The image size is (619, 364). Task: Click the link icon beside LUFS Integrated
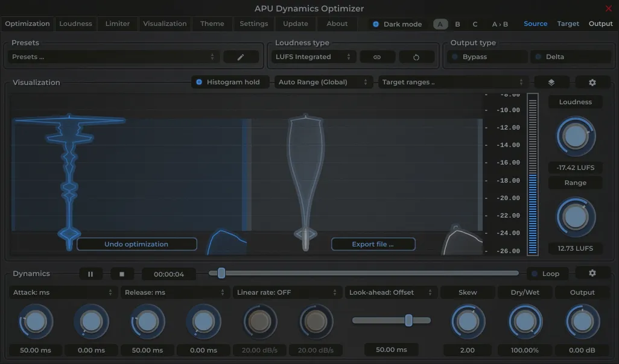click(x=377, y=57)
